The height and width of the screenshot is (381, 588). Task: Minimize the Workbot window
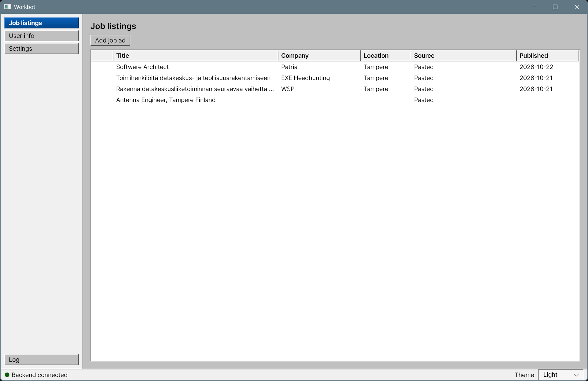tap(534, 7)
